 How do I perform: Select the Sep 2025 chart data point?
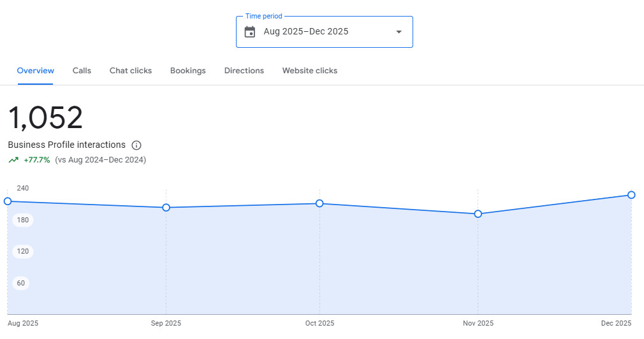coord(166,208)
